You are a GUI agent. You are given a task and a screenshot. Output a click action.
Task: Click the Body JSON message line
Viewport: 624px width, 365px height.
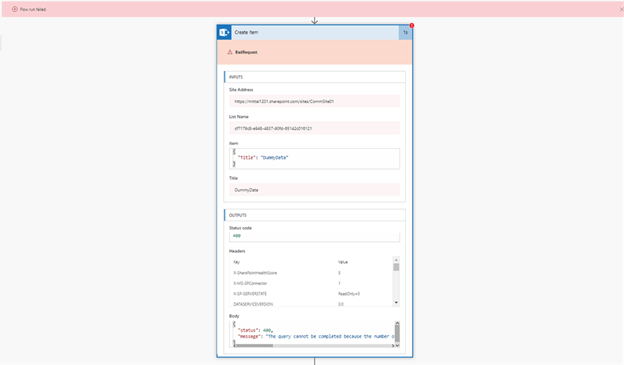pyautogui.click(x=316, y=336)
